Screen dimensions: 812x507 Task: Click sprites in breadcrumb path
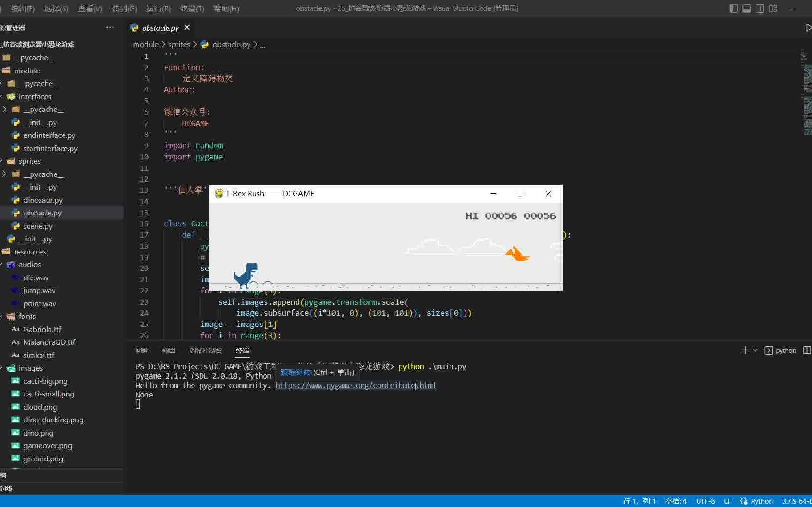(179, 44)
